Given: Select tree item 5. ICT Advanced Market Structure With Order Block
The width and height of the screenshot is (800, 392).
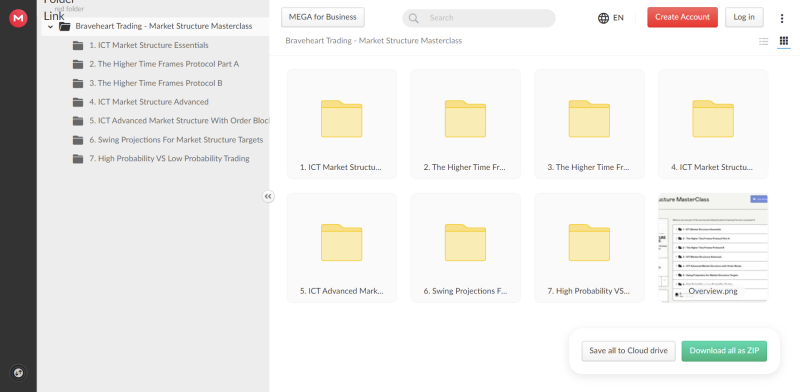Looking at the screenshot, I should 179,121.
